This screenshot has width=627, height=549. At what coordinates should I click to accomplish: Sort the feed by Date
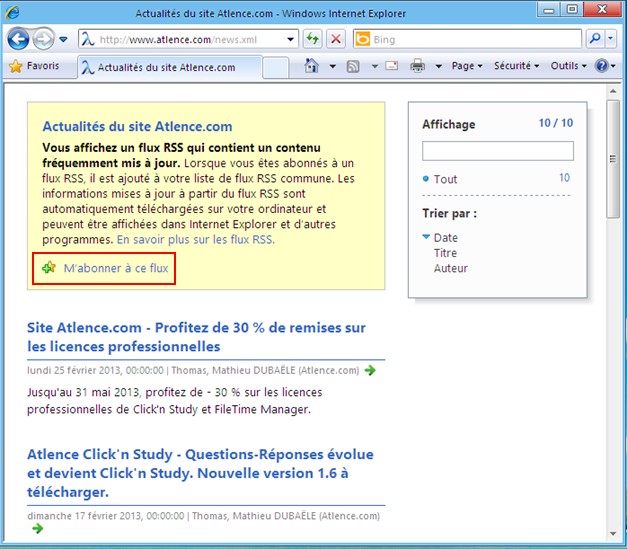click(x=445, y=238)
